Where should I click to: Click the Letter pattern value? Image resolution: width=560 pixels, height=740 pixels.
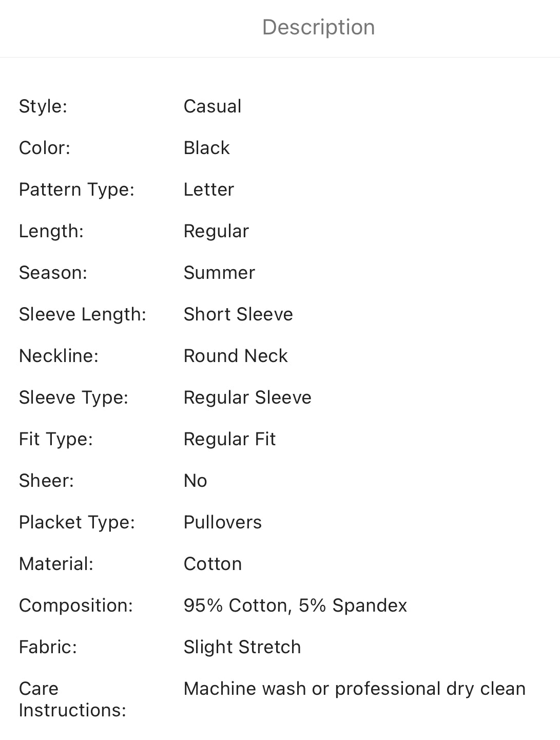point(208,189)
